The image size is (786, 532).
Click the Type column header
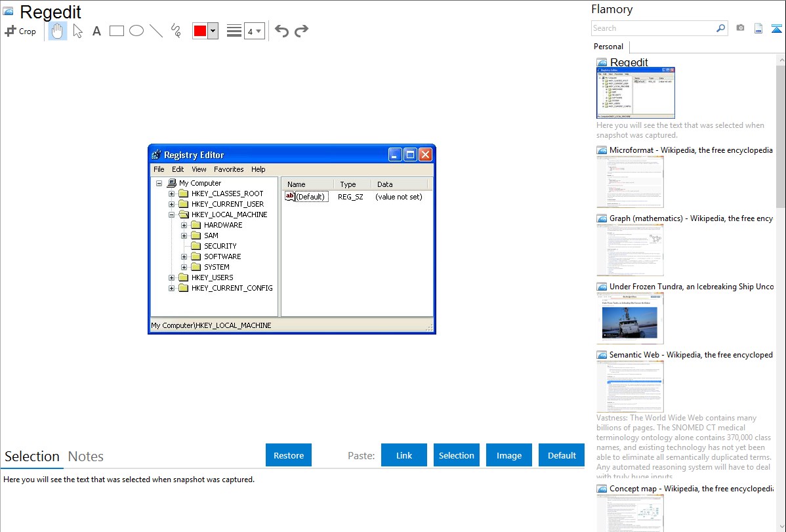pyautogui.click(x=352, y=184)
